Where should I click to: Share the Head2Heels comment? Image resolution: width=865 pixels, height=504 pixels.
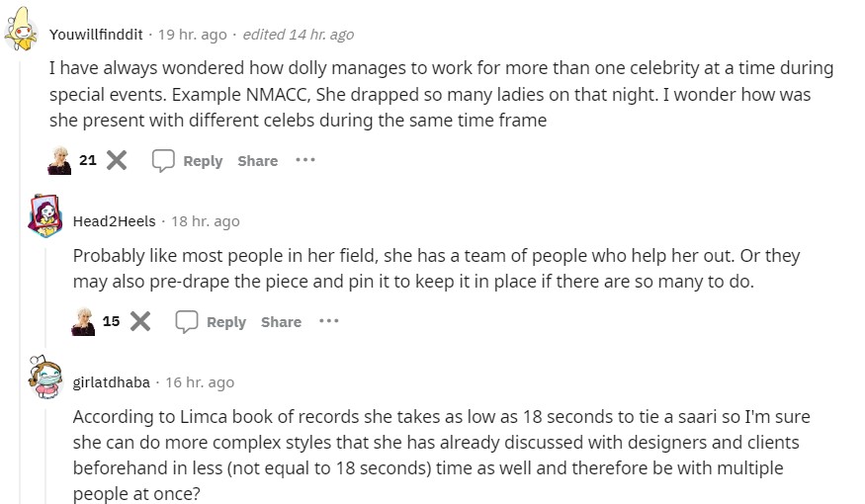coord(281,322)
